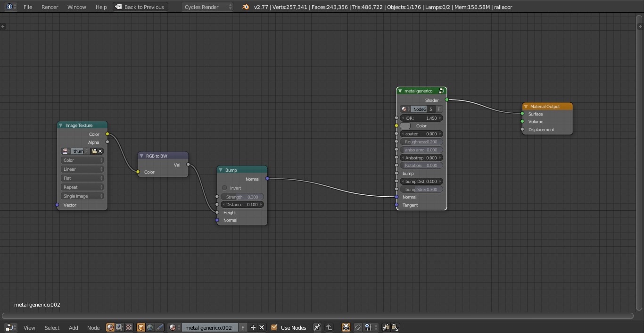644x333 pixels.
Task: Open Linear interpolation dropdown
Action: [x=82, y=169]
